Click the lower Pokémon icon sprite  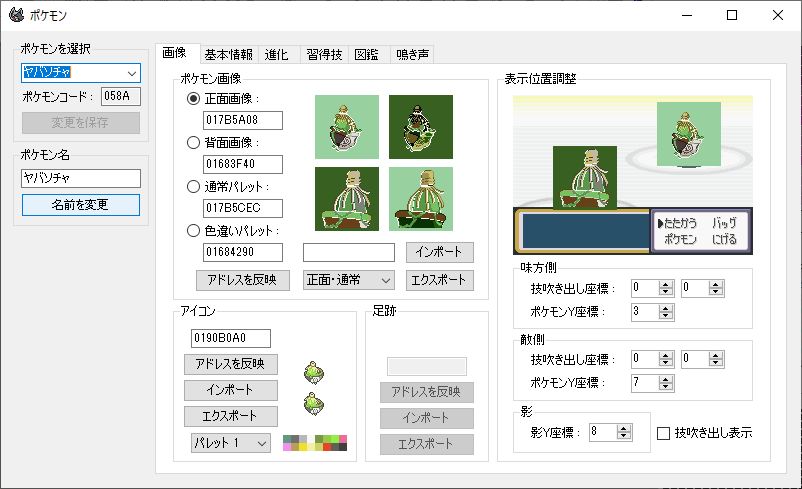tap(314, 404)
